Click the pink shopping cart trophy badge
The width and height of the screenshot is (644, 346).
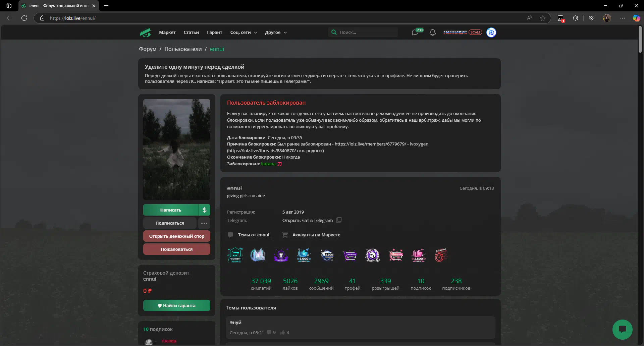pos(395,255)
